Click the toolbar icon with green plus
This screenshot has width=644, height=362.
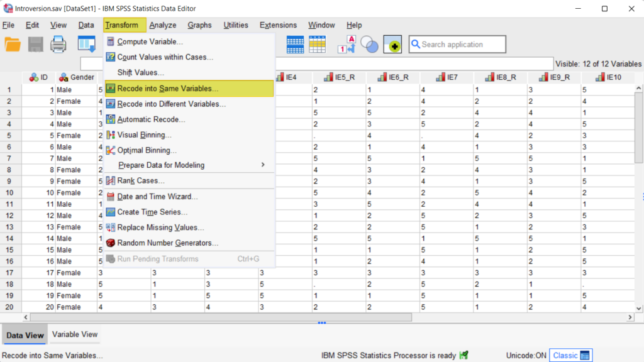392,45
